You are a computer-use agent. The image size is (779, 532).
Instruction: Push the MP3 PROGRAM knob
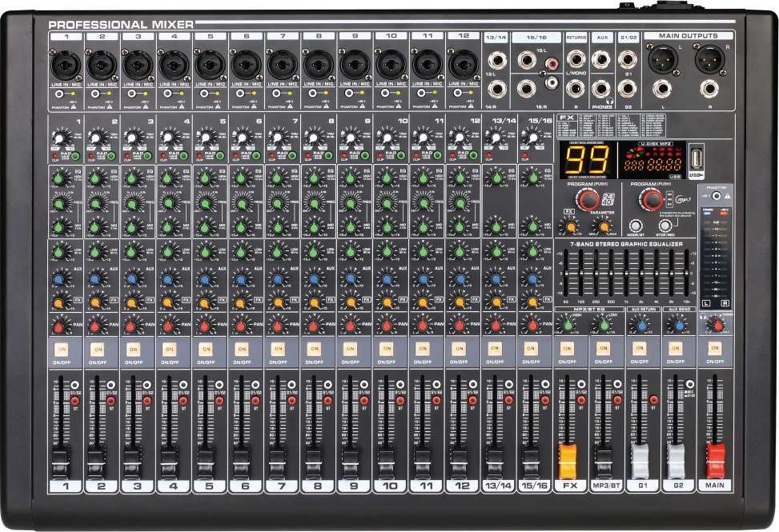coord(654,199)
